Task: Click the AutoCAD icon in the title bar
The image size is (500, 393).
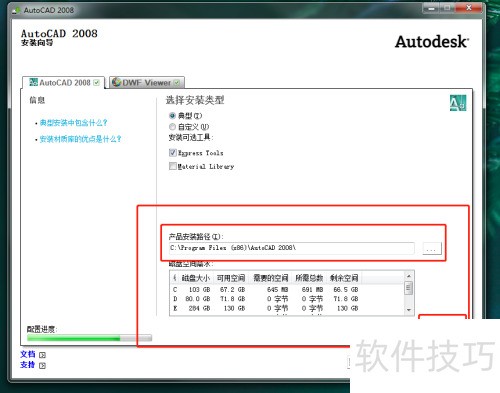Action: pyautogui.click(x=16, y=10)
